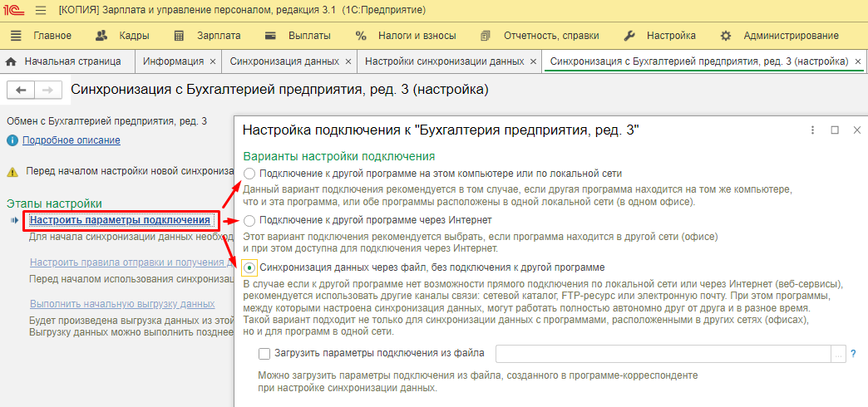Viewport: 868px width, 407px height.
Task: Click the Выплаты card icon
Action: coord(270,36)
